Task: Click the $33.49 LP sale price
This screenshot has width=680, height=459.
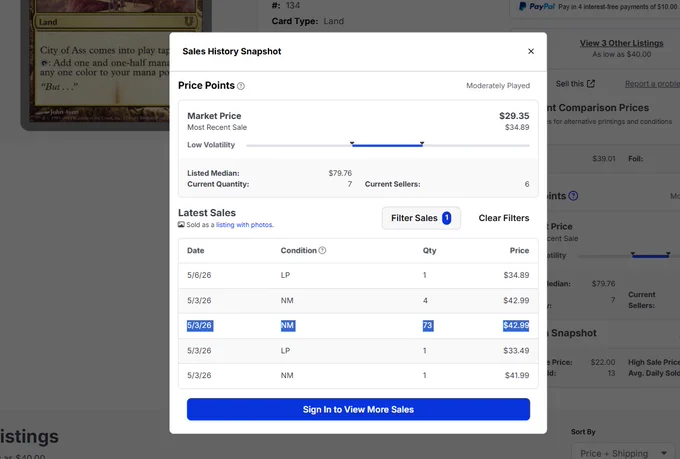Action: 516,351
